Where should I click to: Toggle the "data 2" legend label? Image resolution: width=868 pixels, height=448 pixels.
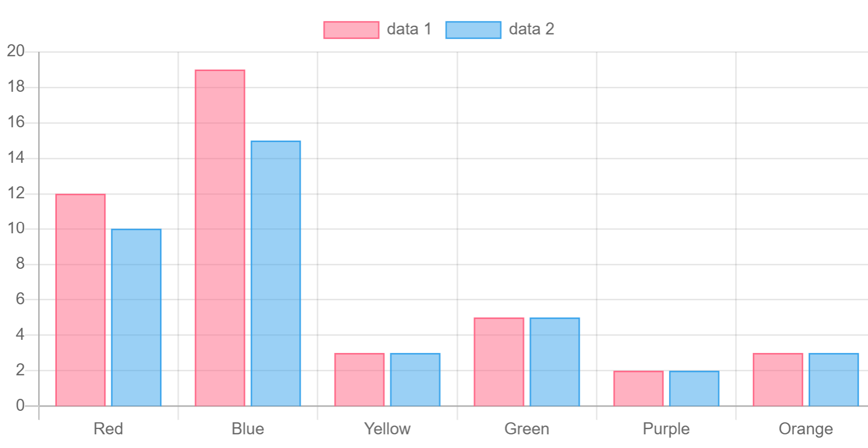531,29
